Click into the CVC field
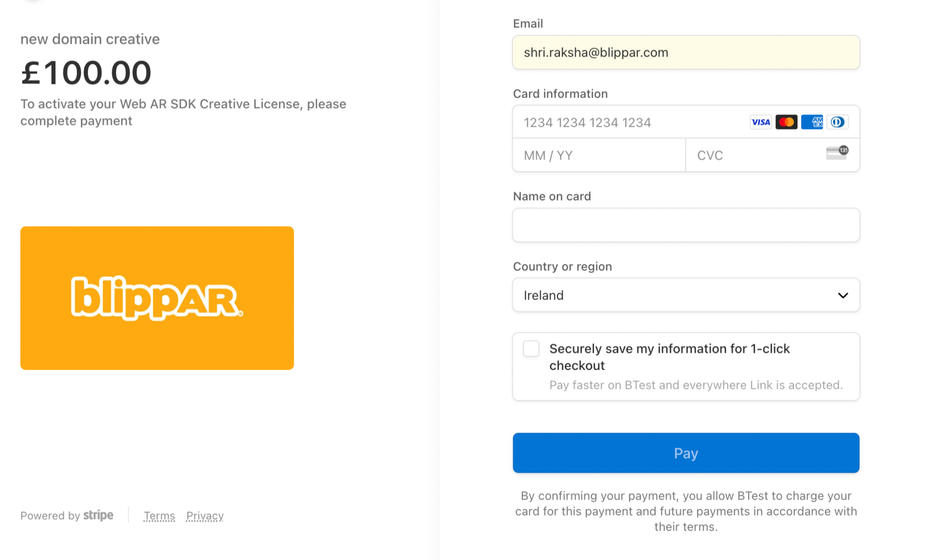 754,155
